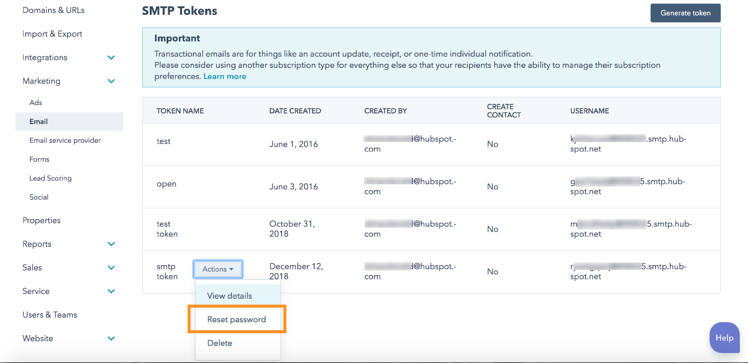Select Reset password in Actions menu
Image resolution: width=748 pixels, height=363 pixels.
[237, 319]
